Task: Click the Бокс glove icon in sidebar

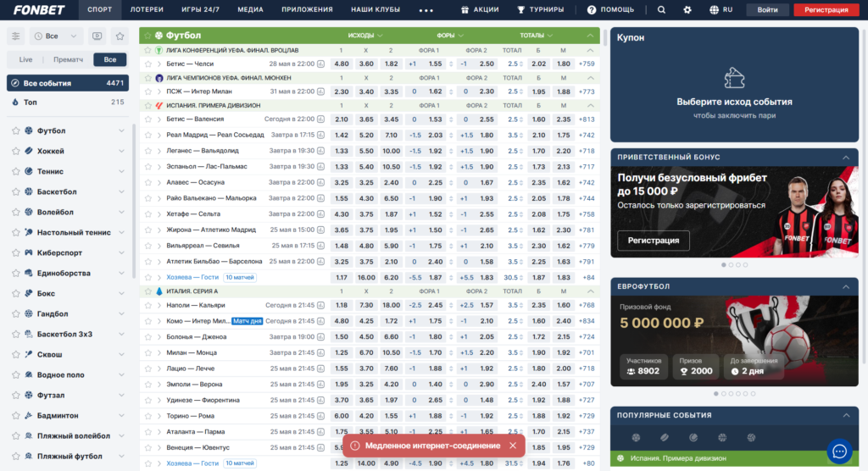Action: point(29,293)
